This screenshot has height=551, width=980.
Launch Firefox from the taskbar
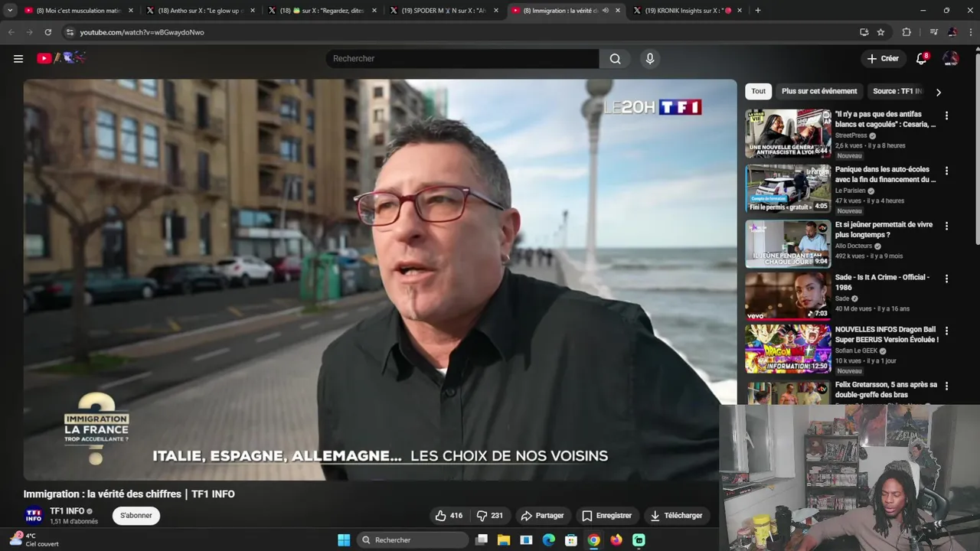tap(616, 540)
